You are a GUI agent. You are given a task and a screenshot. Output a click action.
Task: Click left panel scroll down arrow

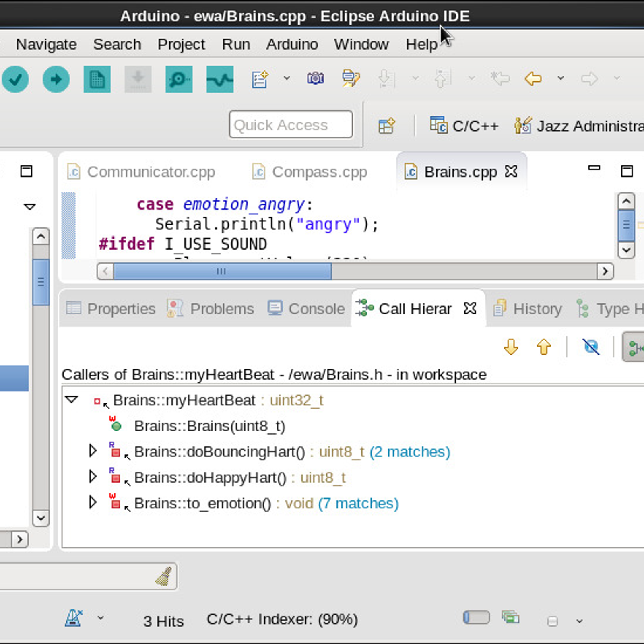pyautogui.click(x=41, y=518)
